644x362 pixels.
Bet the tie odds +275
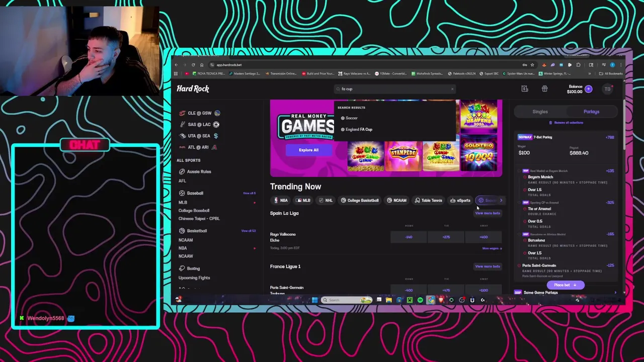[446, 237]
